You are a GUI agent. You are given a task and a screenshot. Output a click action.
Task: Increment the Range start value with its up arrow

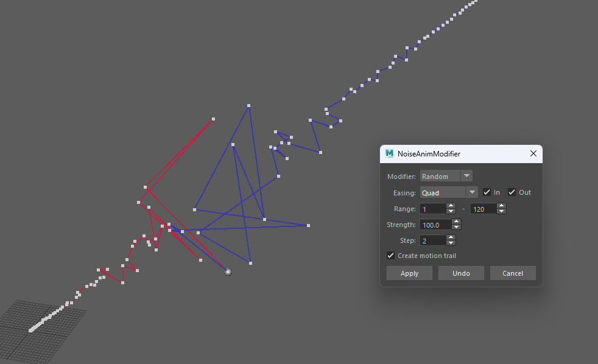[x=450, y=206]
